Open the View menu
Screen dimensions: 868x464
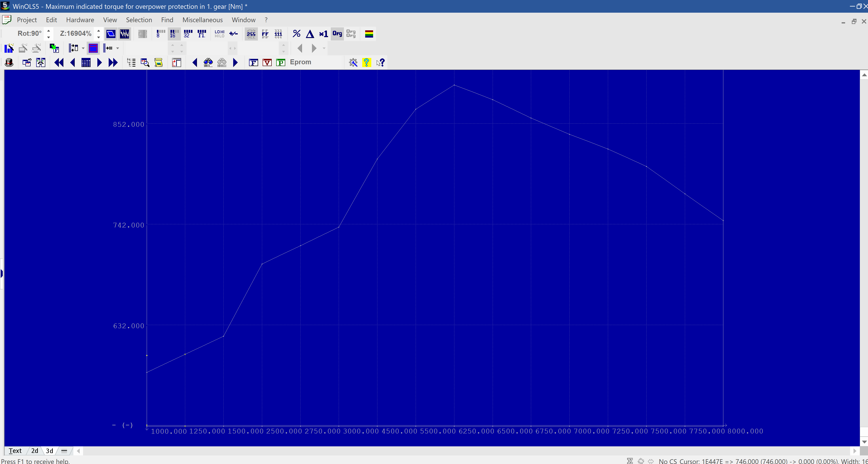pyautogui.click(x=110, y=20)
